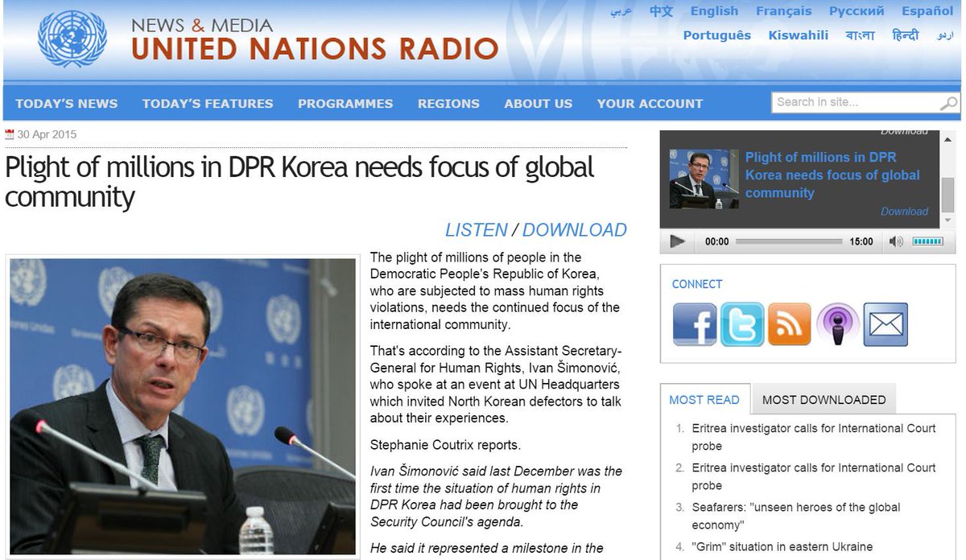Switch language to English

pos(714,11)
